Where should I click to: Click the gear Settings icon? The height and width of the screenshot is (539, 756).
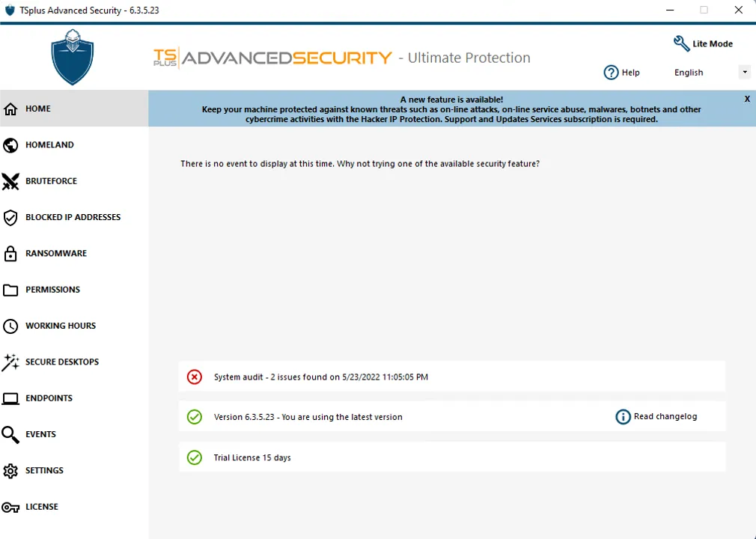[x=10, y=471]
